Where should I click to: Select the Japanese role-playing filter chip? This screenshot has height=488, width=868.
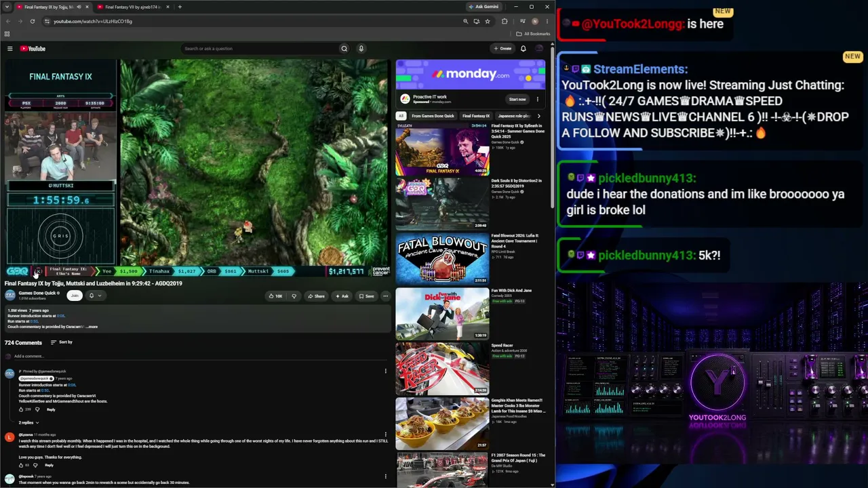(x=513, y=116)
